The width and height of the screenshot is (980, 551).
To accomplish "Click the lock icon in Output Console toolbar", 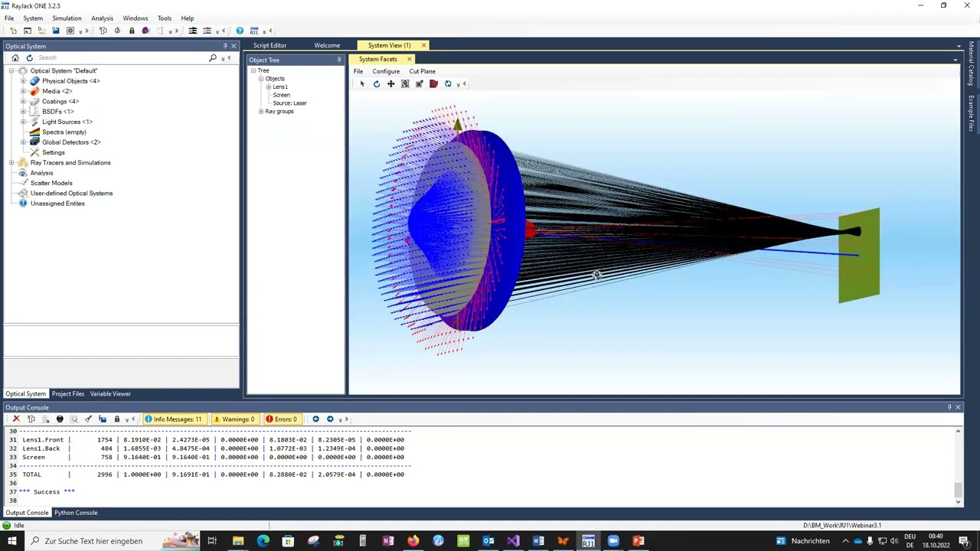I will [x=116, y=419].
